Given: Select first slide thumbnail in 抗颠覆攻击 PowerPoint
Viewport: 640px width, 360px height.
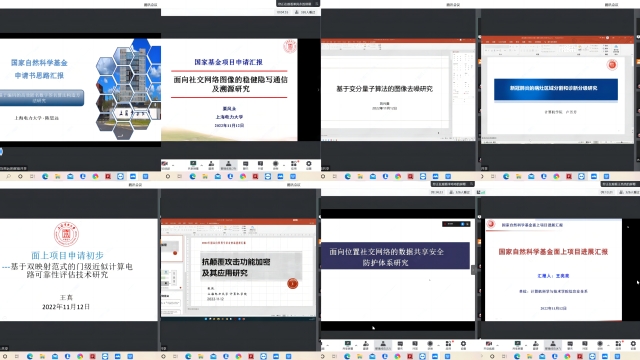Looking at the screenshot, I should coord(172,248).
